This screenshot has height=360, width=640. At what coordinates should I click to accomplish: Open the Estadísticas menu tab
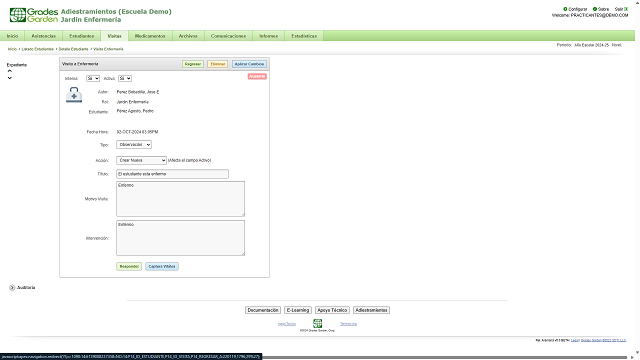(304, 36)
